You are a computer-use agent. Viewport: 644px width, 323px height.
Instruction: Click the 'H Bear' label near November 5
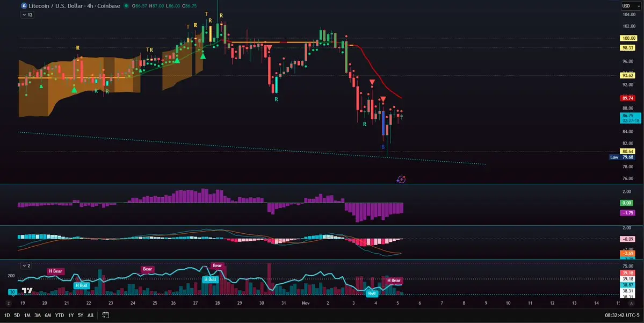tap(394, 280)
